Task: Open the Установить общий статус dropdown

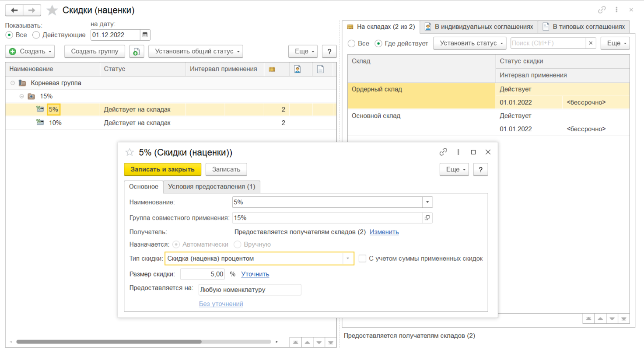Action: coord(196,52)
